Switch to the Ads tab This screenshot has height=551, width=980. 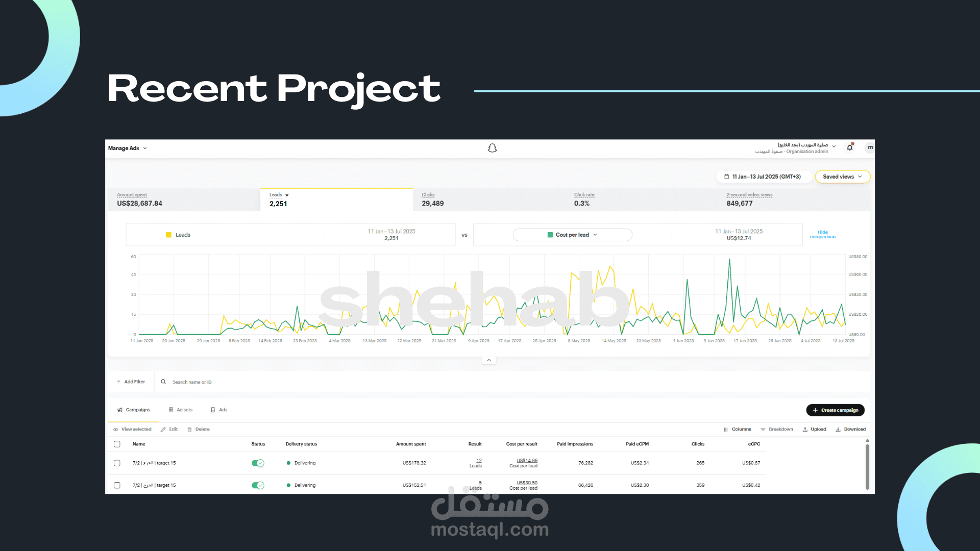click(219, 410)
